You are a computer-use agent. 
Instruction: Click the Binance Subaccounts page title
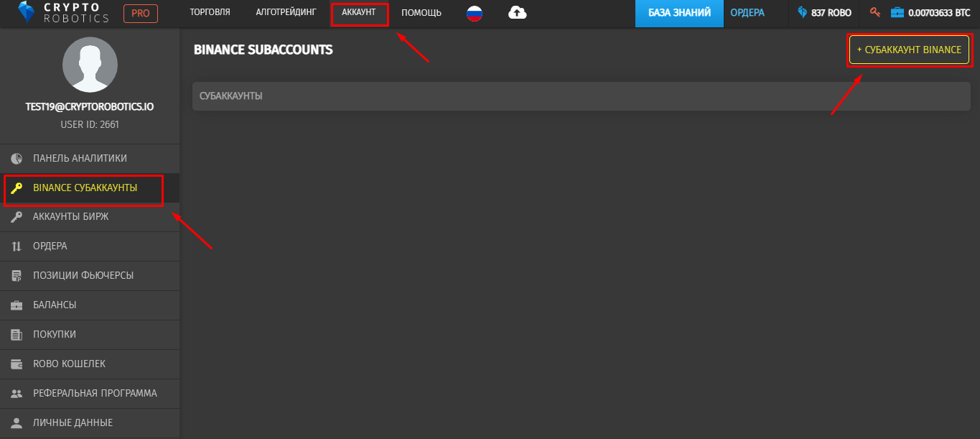tap(263, 50)
